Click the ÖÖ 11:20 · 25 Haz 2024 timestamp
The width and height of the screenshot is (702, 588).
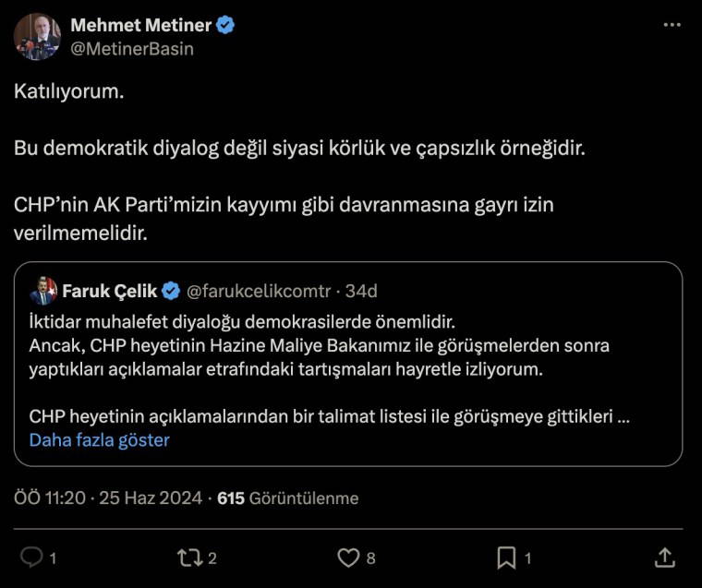tap(108, 498)
